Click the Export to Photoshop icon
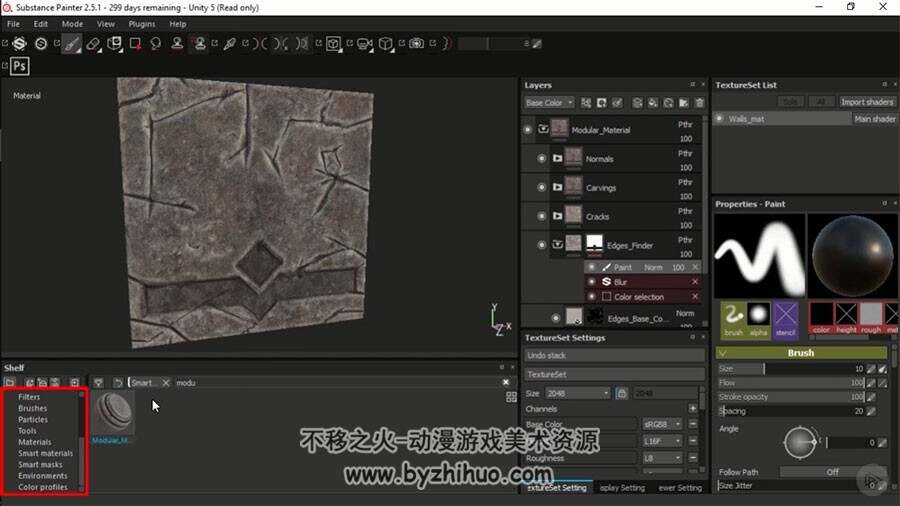Image resolution: width=900 pixels, height=506 pixels. pyautogui.click(x=20, y=66)
